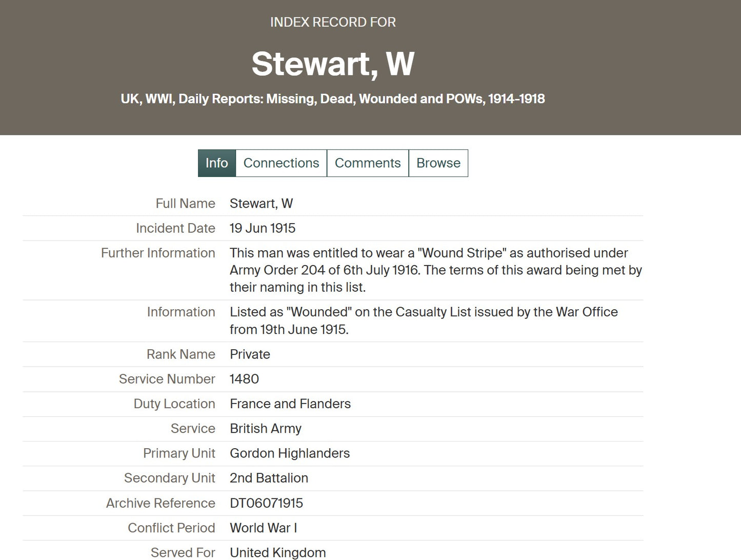Click the British Army service value
The width and height of the screenshot is (741, 560).
tap(266, 429)
